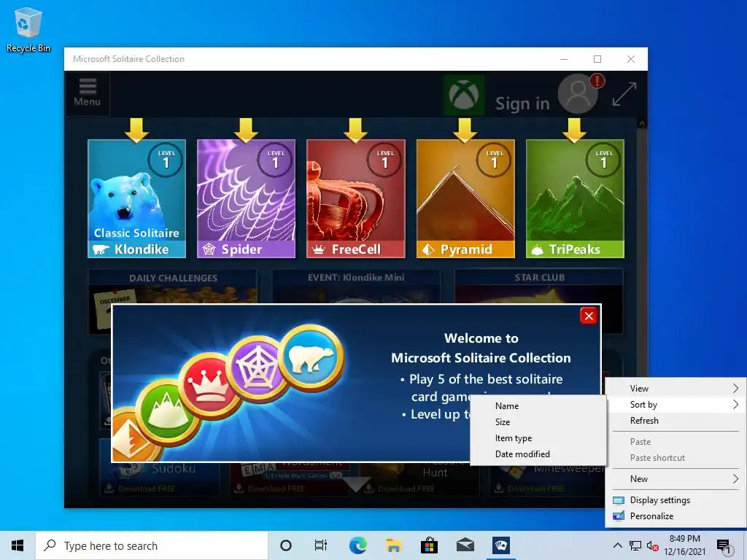Click the scroll-down triangle in Solitaire

357,484
